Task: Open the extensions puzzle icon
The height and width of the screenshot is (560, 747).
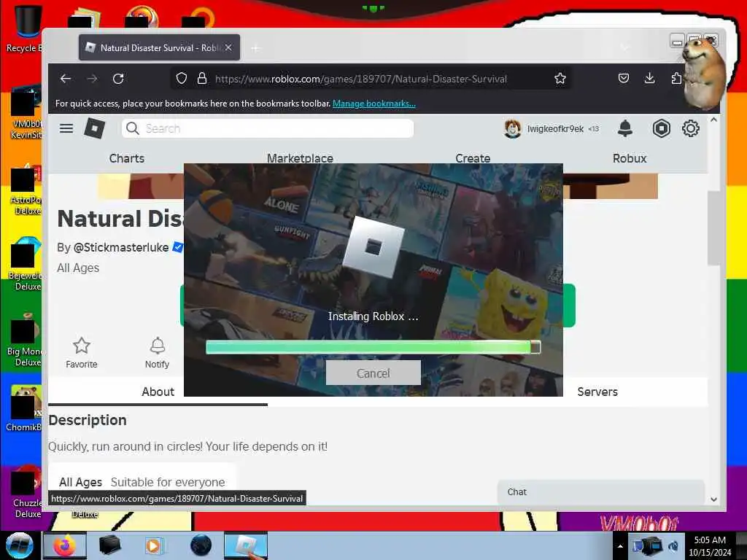Action: pyautogui.click(x=676, y=78)
